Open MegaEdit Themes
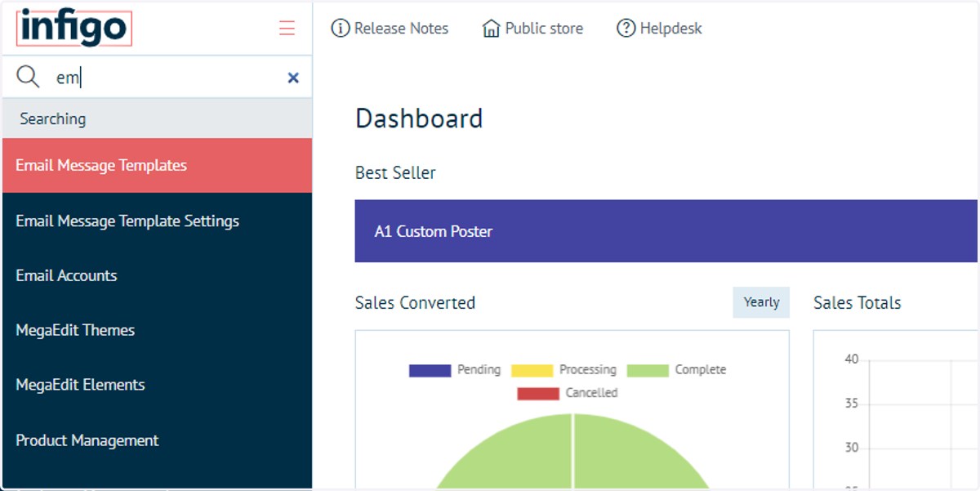 [157, 330]
